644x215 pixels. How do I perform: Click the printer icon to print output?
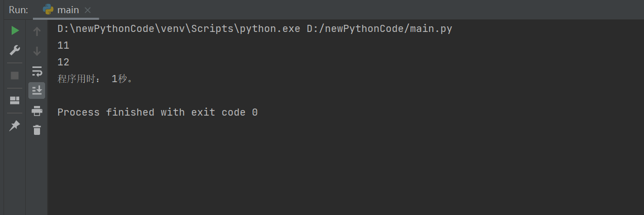[36, 111]
